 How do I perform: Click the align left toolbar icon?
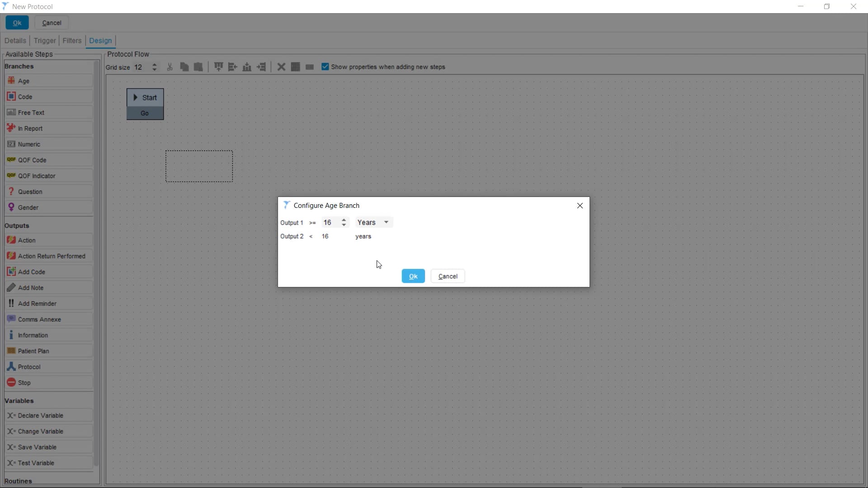click(233, 67)
